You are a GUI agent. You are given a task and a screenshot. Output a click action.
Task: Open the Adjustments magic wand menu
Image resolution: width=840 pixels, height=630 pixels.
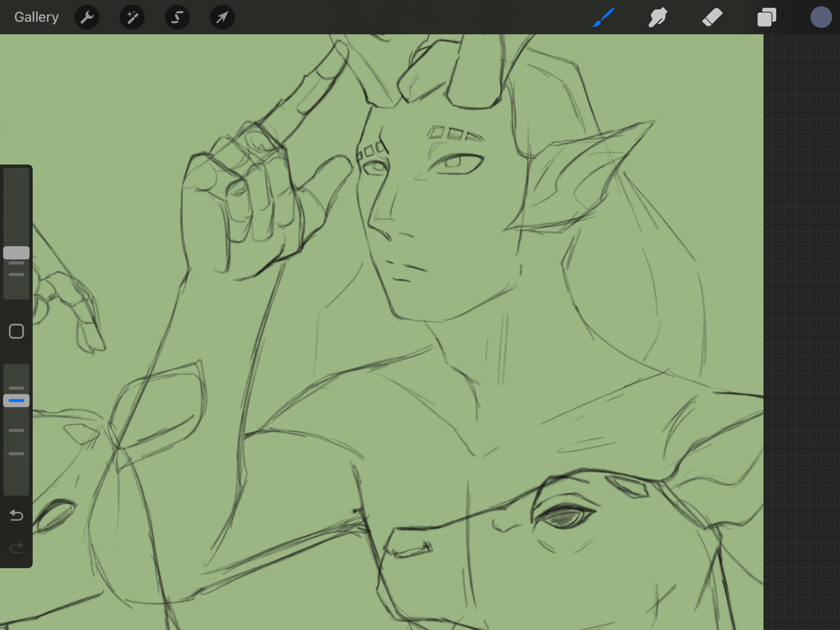[132, 17]
